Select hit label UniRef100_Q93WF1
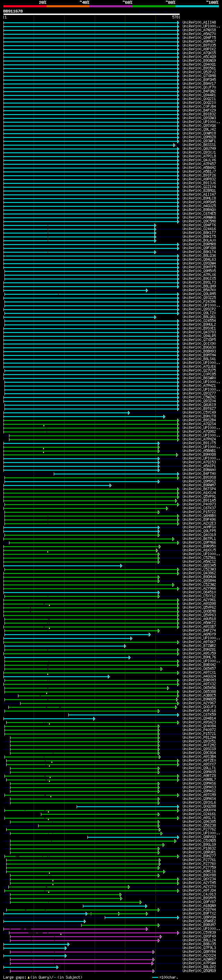This screenshot has height=980, width=222. pyautogui.click(x=199, y=141)
